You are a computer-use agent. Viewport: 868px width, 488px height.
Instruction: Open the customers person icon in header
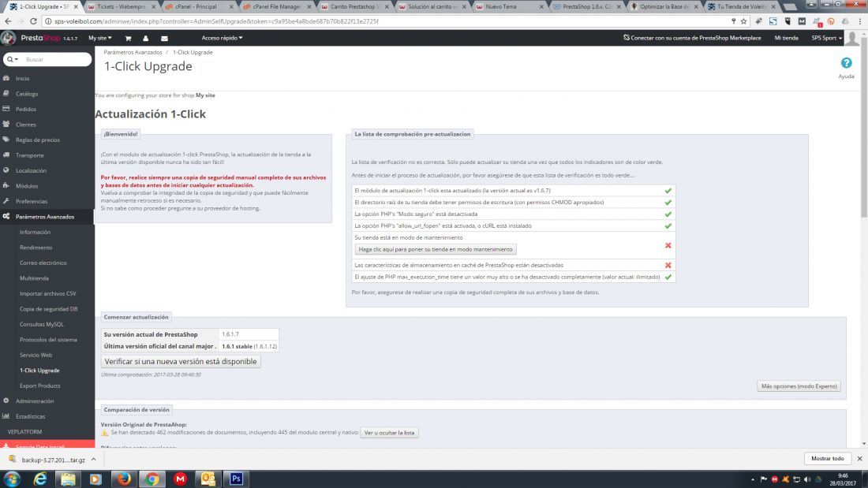tap(146, 38)
